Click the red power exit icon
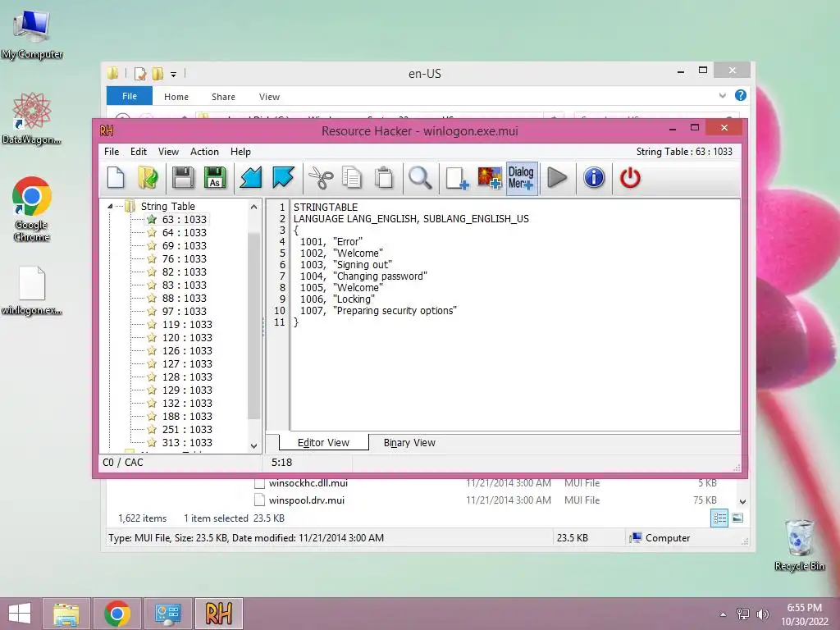840x630 pixels. [630, 178]
